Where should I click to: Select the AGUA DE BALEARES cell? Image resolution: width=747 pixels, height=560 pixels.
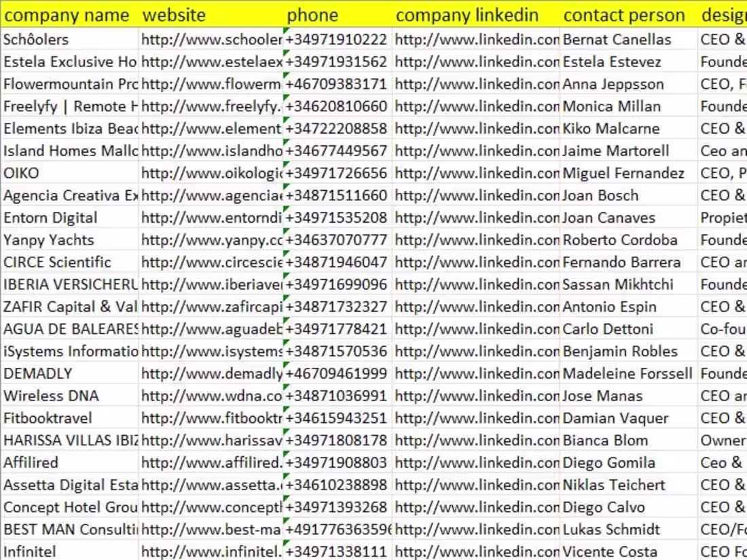[70, 329]
